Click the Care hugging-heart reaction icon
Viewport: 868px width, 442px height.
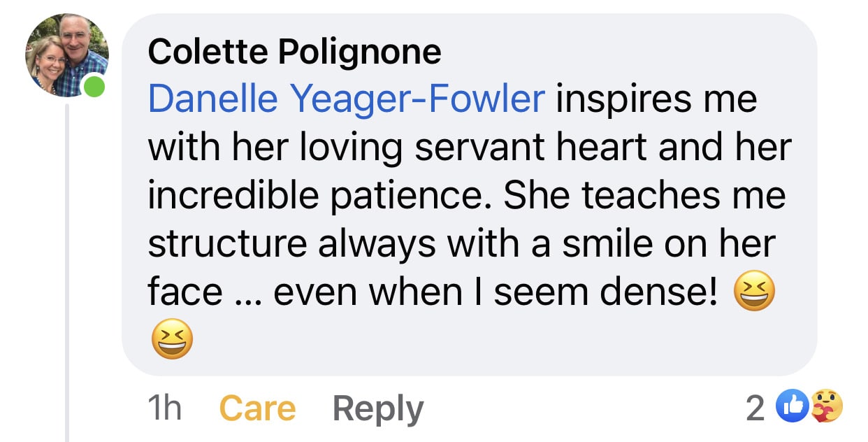pos(827,407)
